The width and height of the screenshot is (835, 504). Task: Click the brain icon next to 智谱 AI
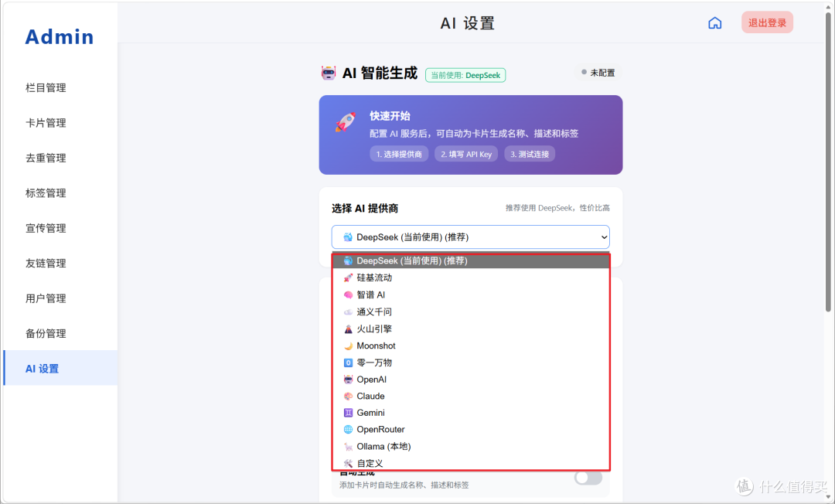[x=348, y=295]
